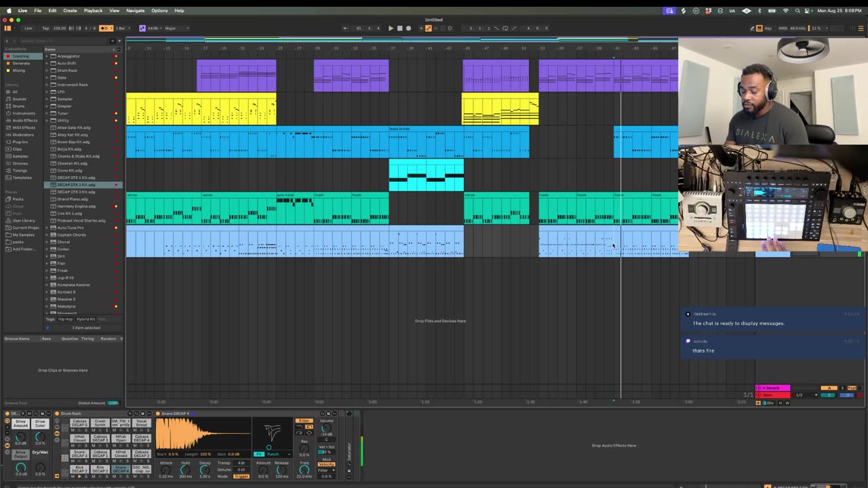Arm the arrangement Record button

408,28
